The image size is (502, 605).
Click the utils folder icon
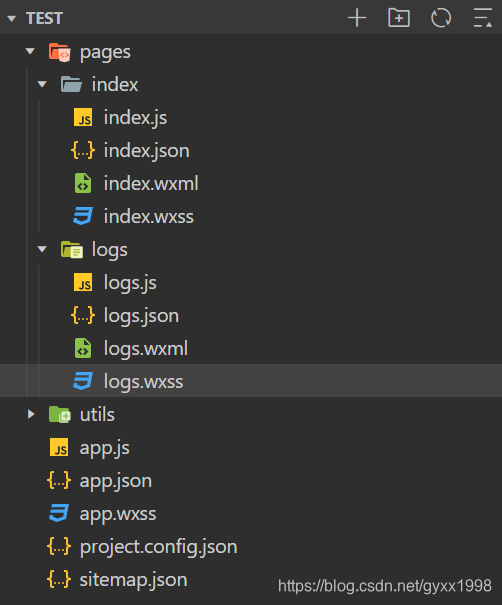pos(59,414)
